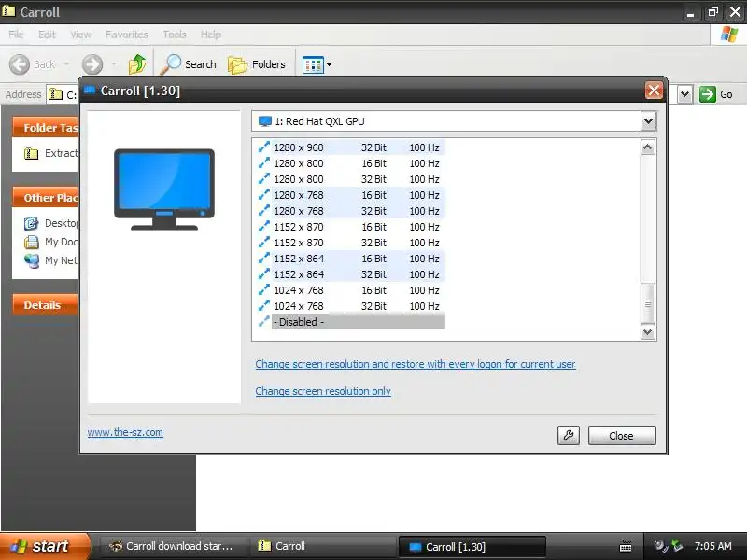The image size is (747, 560).
Task: Open the File menu
Action: tap(16, 35)
